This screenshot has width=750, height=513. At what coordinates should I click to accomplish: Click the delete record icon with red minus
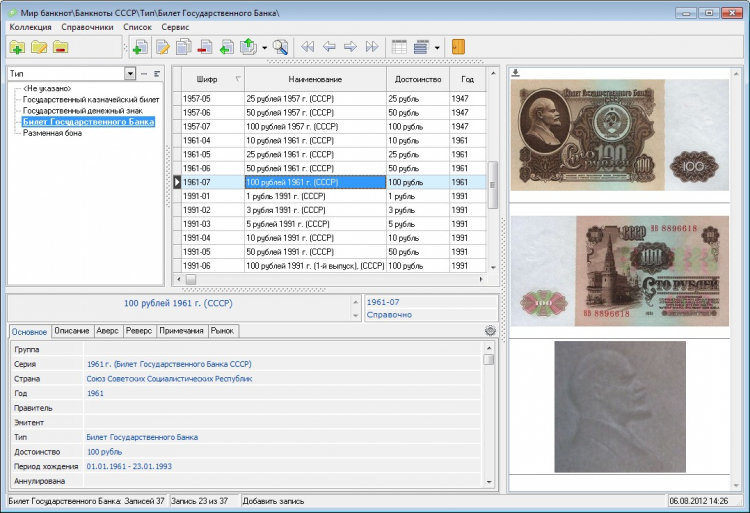point(205,47)
